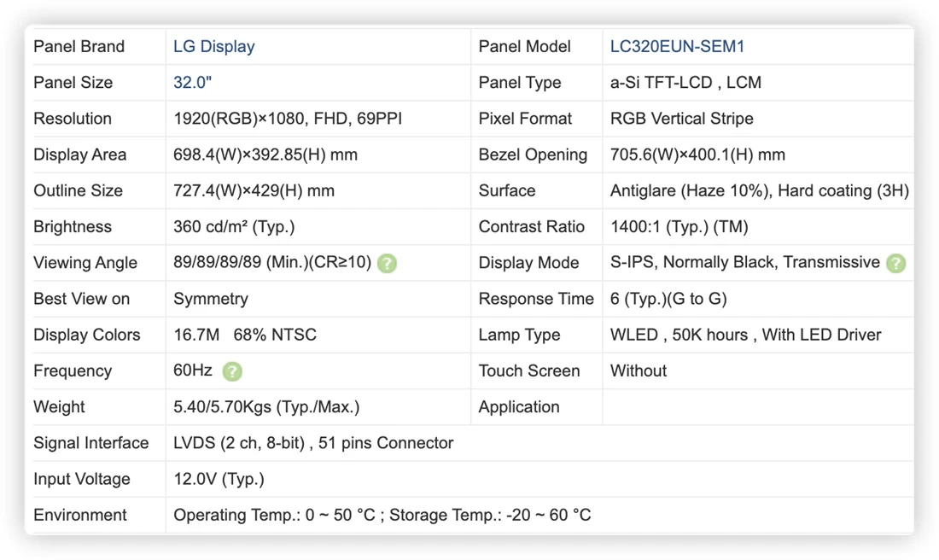Select the 'a-Si TFT-LCD , LCM' panel type value

point(685,83)
